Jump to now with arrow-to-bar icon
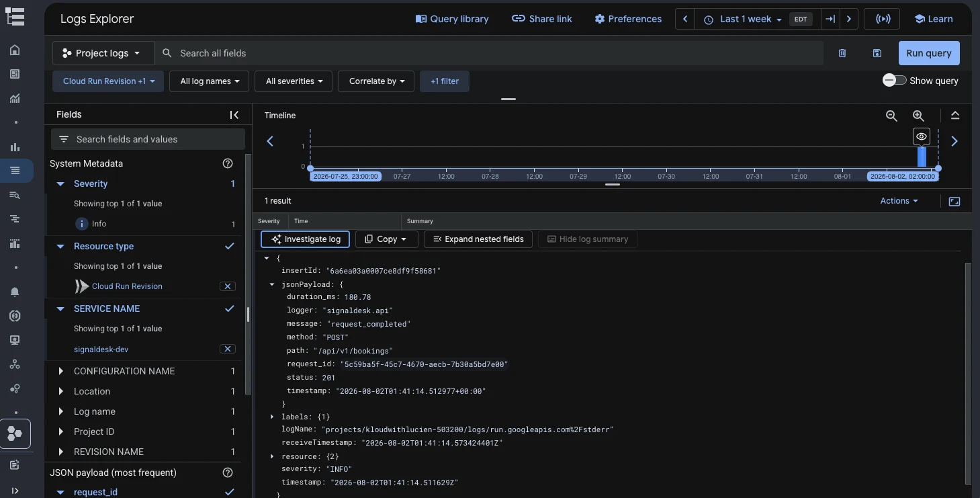 830,19
